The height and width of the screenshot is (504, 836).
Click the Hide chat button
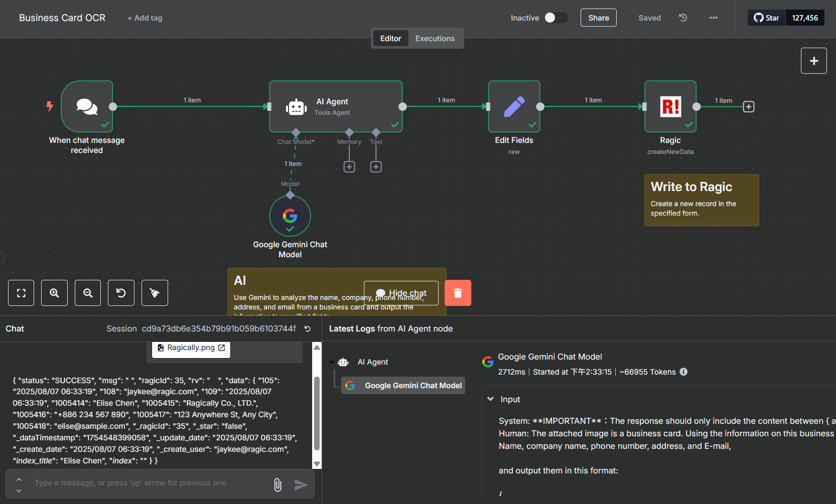click(x=401, y=293)
